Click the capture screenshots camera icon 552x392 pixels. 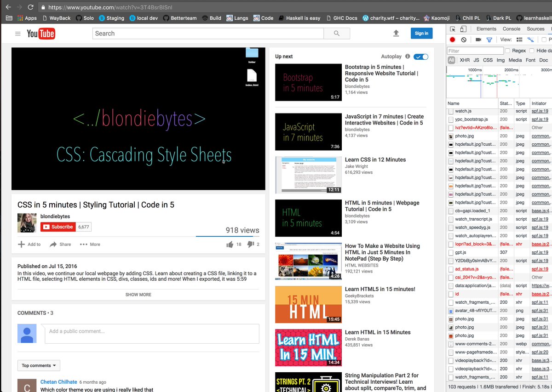click(478, 40)
